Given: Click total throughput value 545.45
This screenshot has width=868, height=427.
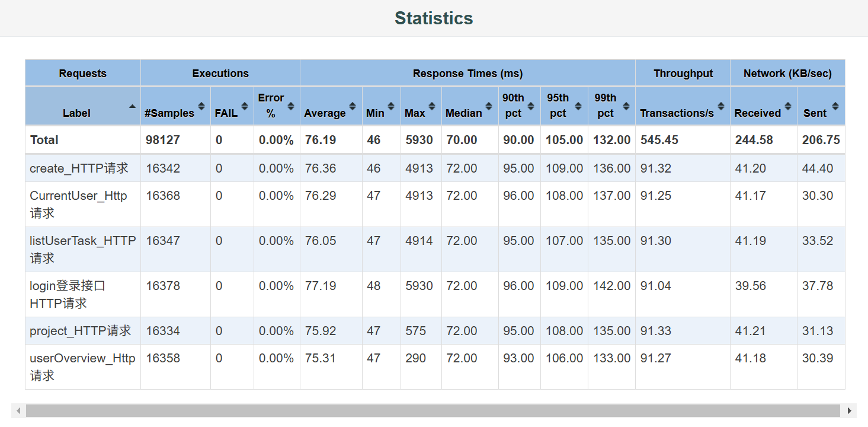Looking at the screenshot, I should 659,140.
